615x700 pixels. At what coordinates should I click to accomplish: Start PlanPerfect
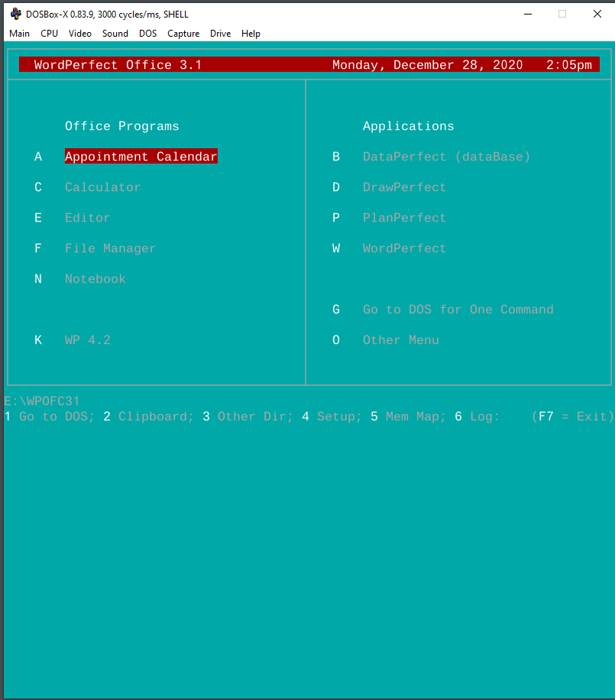click(x=404, y=217)
